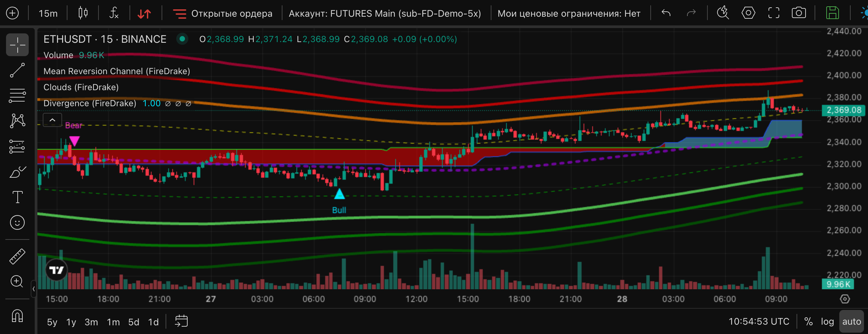
Task: Toggle the log price scale
Action: (x=827, y=322)
